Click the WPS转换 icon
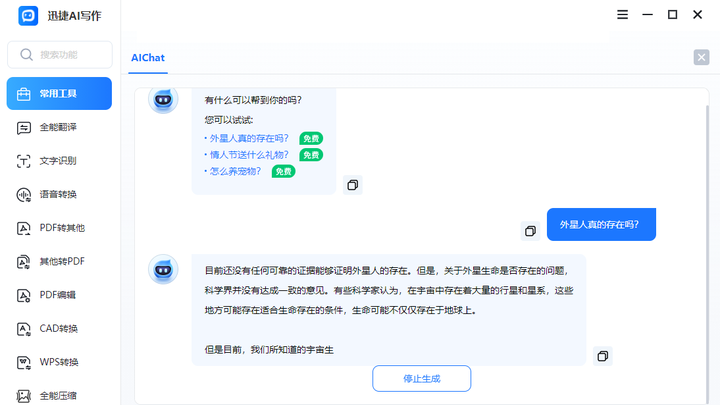Viewport: 720px width, 405px height. [23, 362]
